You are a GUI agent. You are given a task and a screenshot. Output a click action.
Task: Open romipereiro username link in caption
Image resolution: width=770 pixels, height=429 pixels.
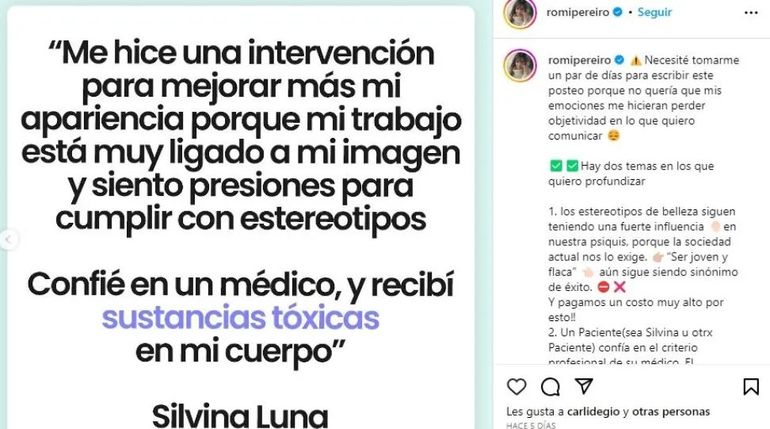click(579, 60)
